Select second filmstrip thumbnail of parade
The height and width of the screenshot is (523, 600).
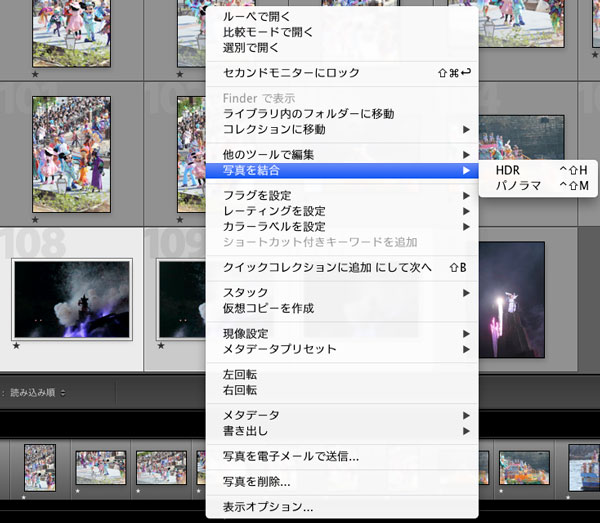tap(101, 468)
